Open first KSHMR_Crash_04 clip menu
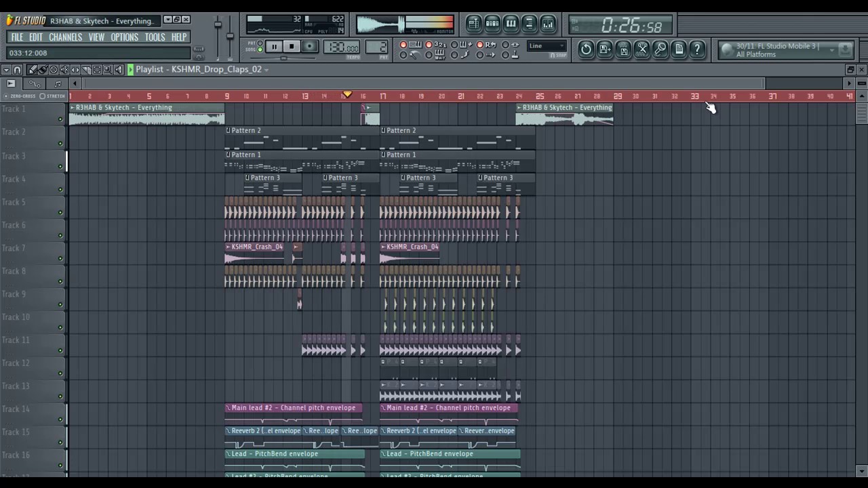868x488 pixels. point(229,247)
